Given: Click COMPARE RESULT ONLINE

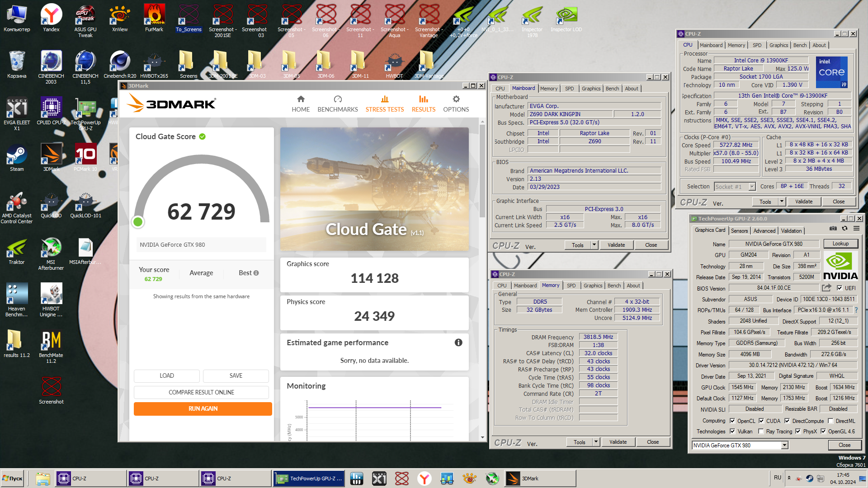Looking at the screenshot, I should pyautogui.click(x=201, y=392).
